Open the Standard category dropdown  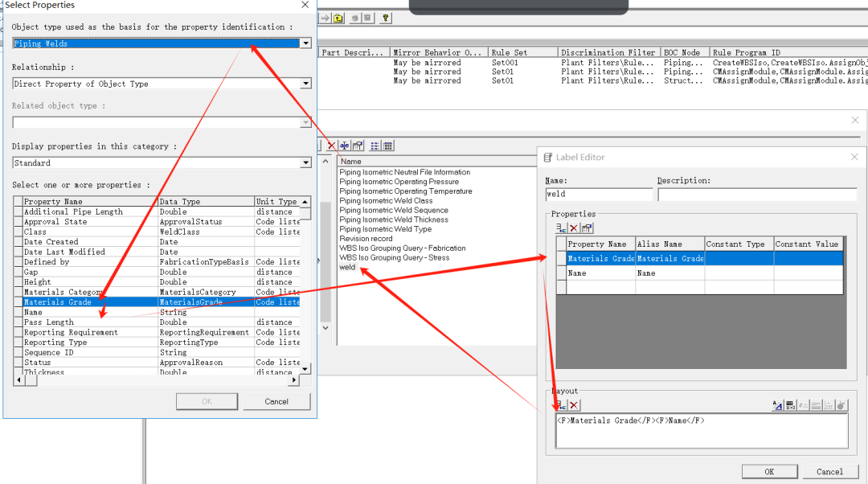click(x=305, y=163)
